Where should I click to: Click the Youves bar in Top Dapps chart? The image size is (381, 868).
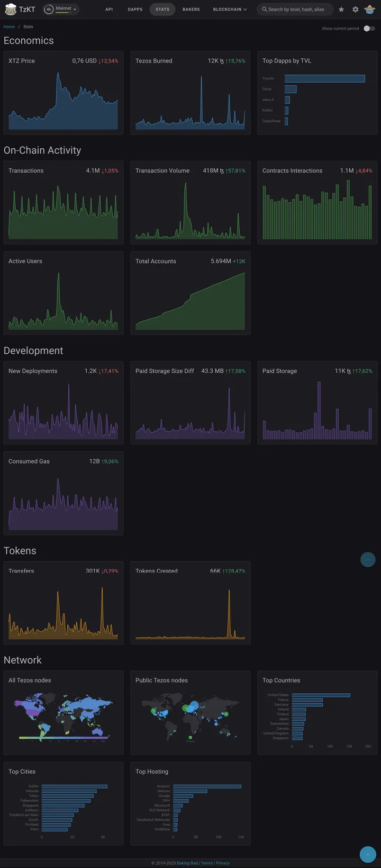(324, 78)
